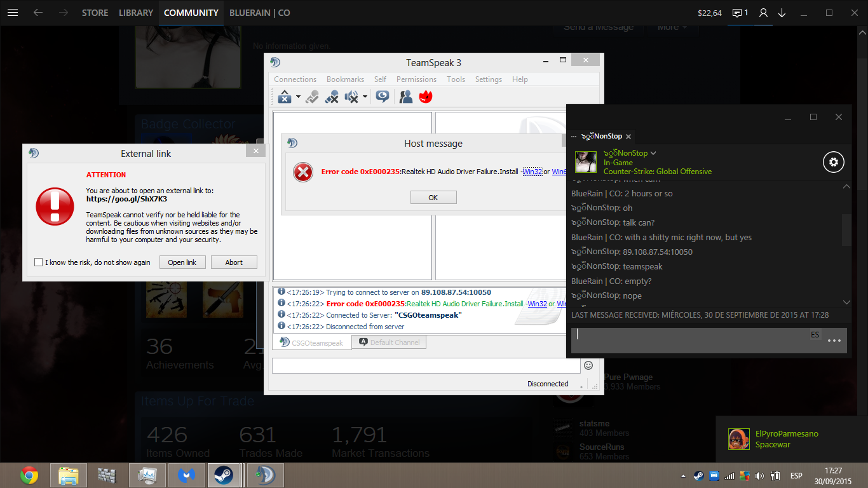Switch to the Default Channel tab

pos(389,342)
